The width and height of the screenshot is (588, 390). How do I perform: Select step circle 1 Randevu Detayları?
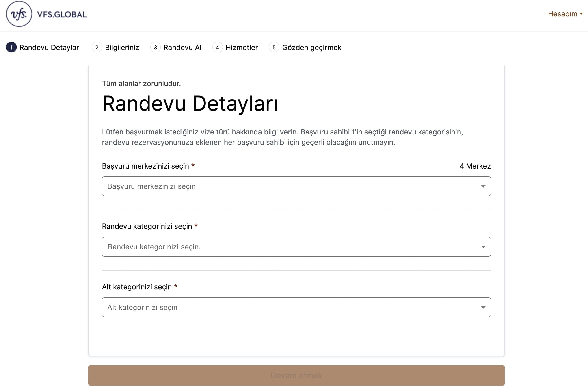tap(11, 47)
